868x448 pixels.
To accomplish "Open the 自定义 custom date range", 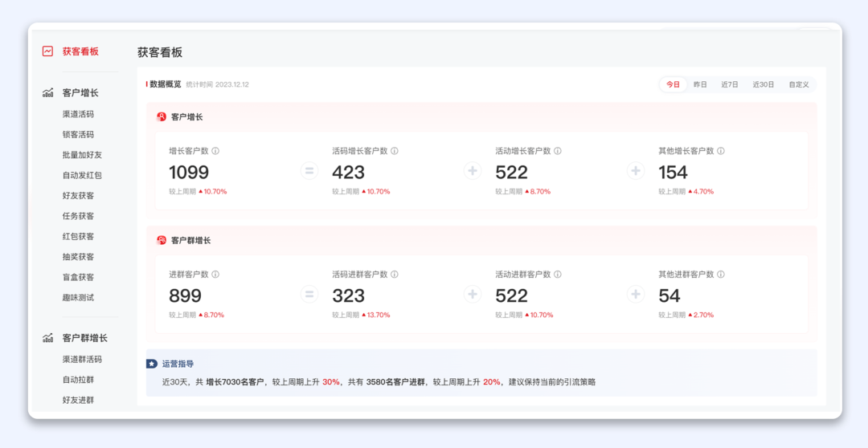I will point(798,84).
